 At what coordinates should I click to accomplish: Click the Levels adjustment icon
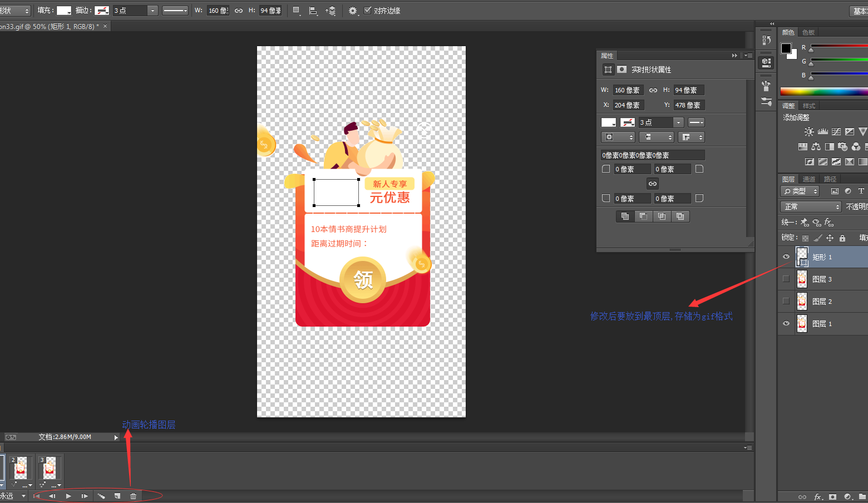pos(823,132)
